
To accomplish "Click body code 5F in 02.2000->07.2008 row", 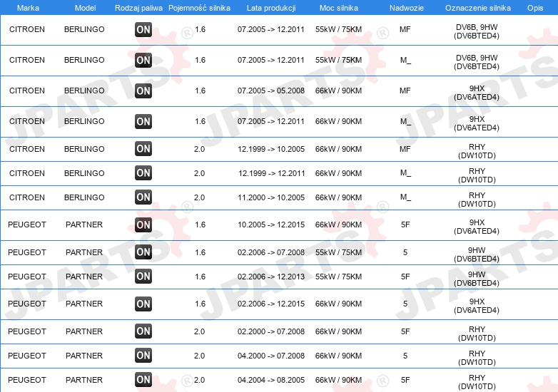I will (405, 331).
